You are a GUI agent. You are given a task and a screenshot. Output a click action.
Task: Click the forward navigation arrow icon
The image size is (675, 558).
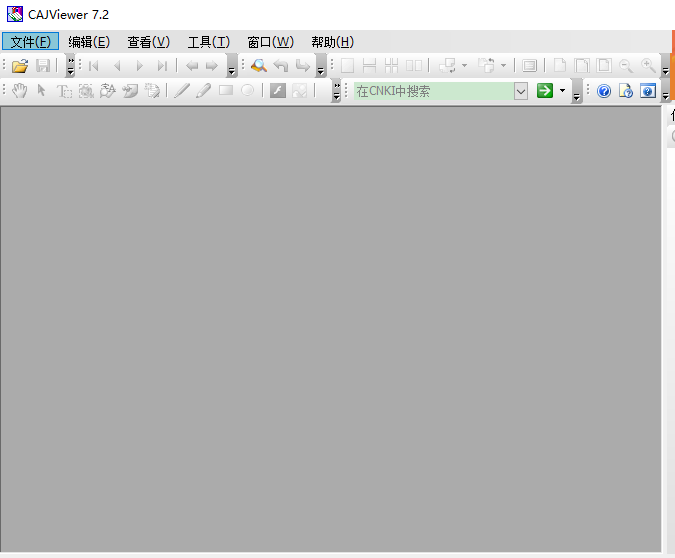212,66
